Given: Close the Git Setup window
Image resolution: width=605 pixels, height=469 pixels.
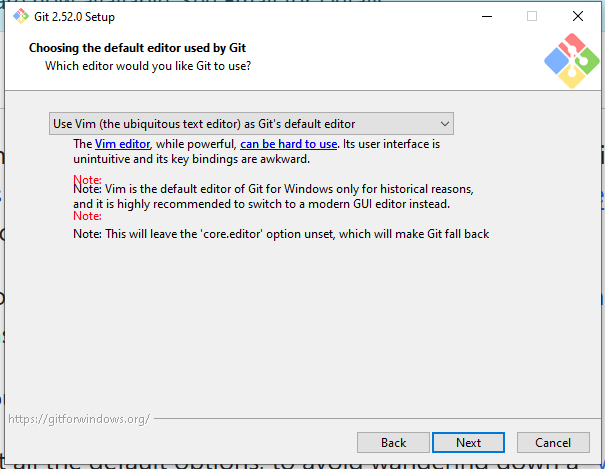Looking at the screenshot, I should pos(578,17).
